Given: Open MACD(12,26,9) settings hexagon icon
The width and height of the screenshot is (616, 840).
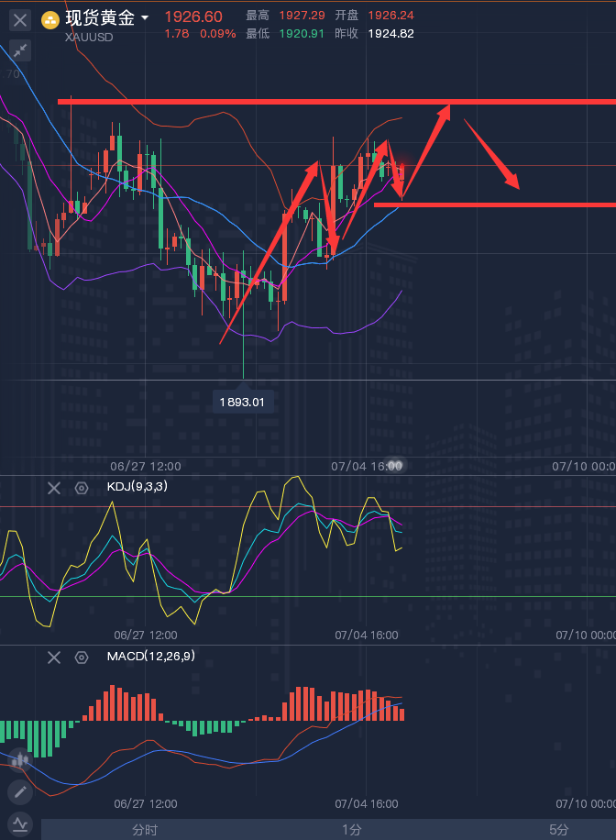Looking at the screenshot, I should pyautogui.click(x=82, y=658).
